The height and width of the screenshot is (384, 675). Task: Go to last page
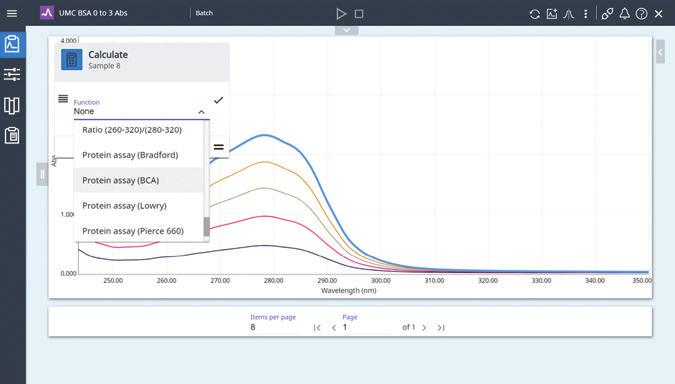(x=441, y=328)
